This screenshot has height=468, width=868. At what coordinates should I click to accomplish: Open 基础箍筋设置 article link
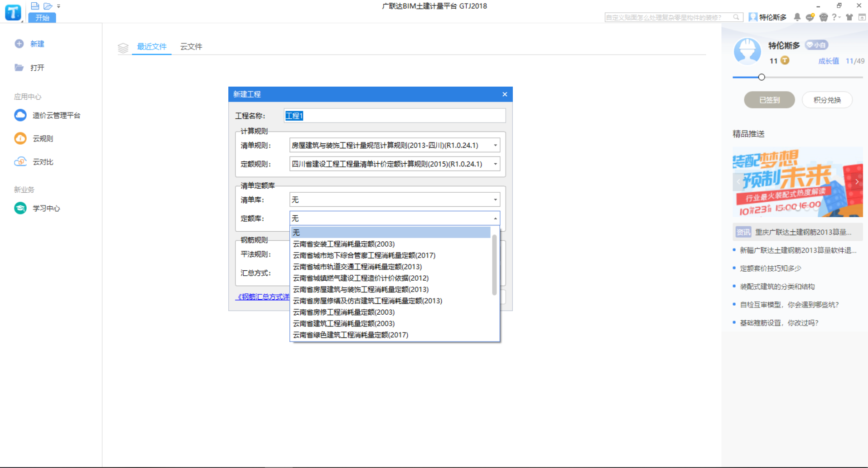(779, 323)
